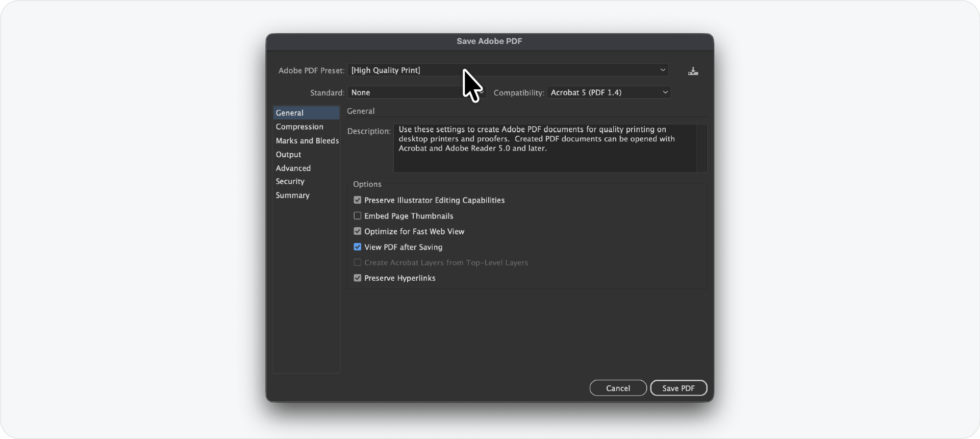Select the General category
This screenshot has width=980, height=439.
click(306, 113)
